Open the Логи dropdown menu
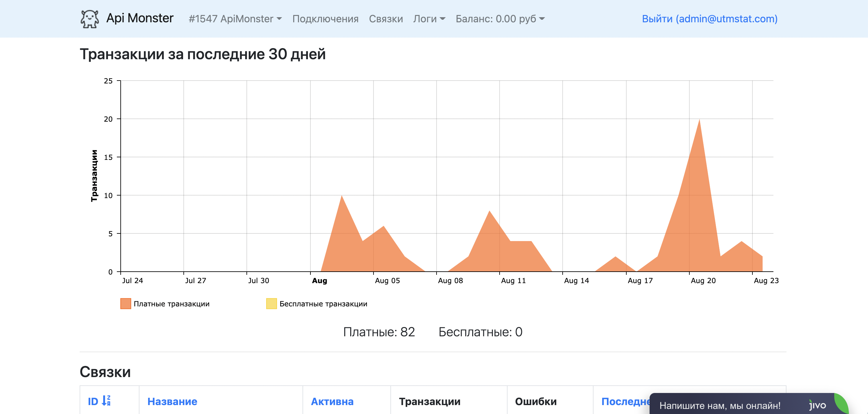The image size is (868, 414). [429, 18]
